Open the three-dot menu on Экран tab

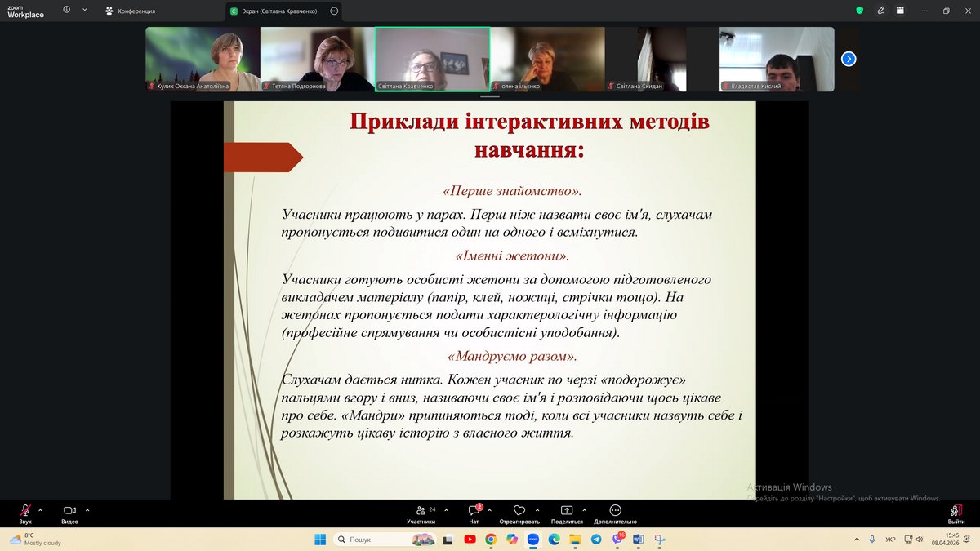(333, 11)
